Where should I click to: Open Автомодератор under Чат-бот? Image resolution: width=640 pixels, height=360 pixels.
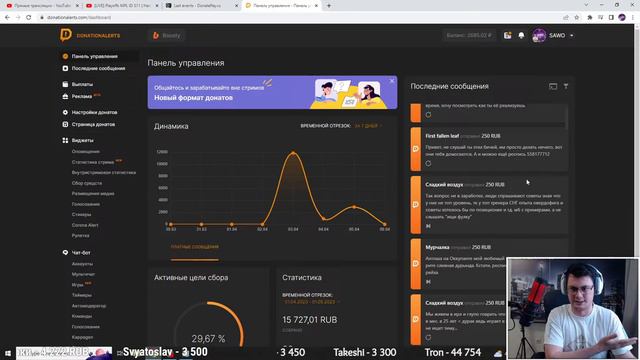click(x=89, y=306)
